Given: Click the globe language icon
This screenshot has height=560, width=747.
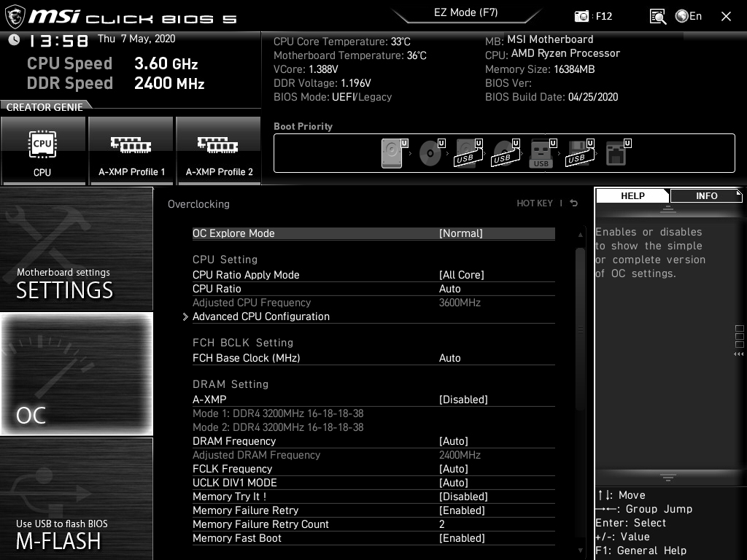Looking at the screenshot, I should click(682, 16).
